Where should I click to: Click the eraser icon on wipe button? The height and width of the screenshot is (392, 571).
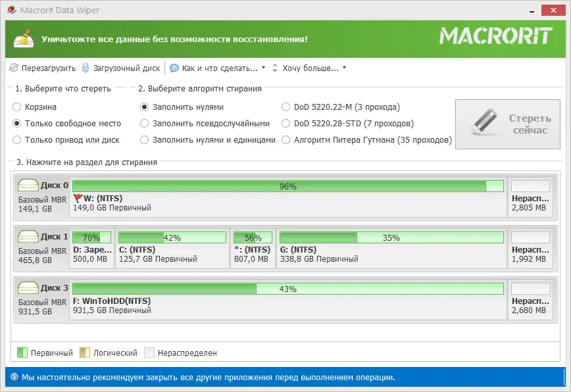coord(484,122)
